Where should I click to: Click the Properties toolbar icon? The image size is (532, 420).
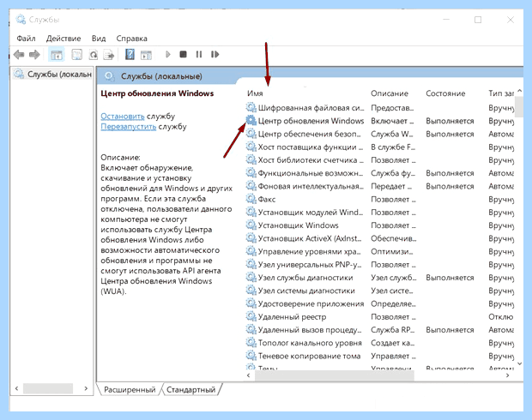click(x=77, y=55)
